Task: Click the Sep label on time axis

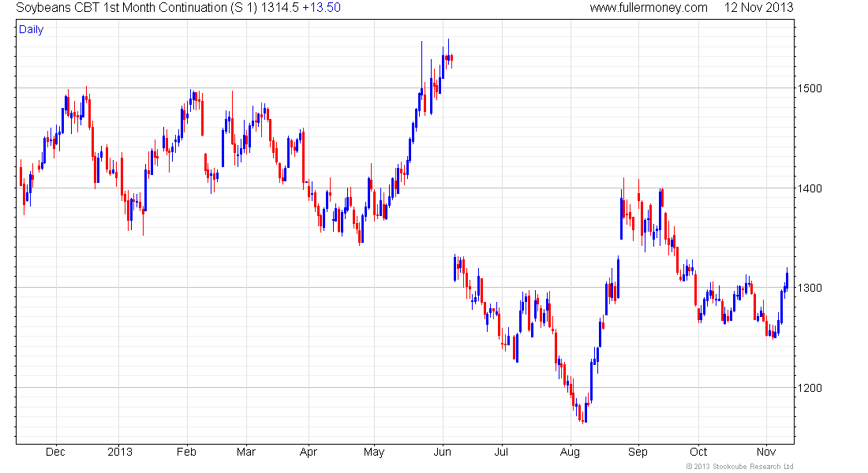Action: [x=638, y=453]
